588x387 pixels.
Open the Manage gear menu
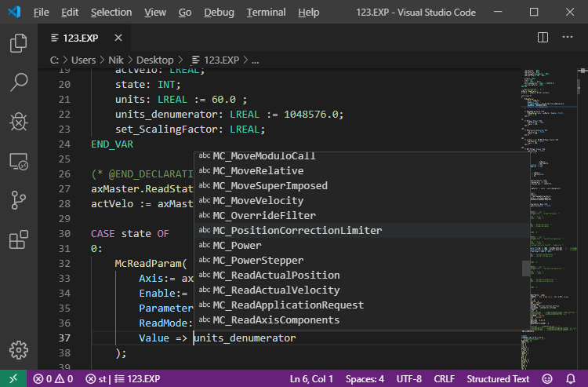pyautogui.click(x=19, y=350)
